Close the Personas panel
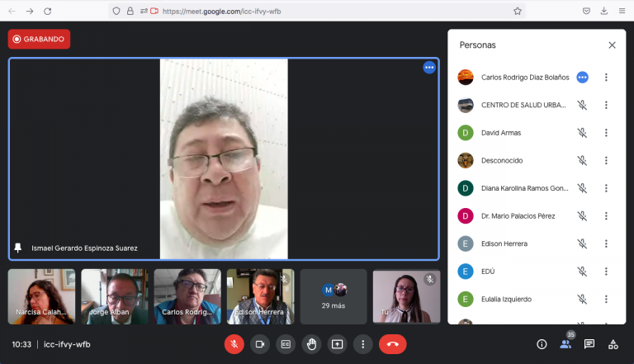 pyautogui.click(x=613, y=45)
